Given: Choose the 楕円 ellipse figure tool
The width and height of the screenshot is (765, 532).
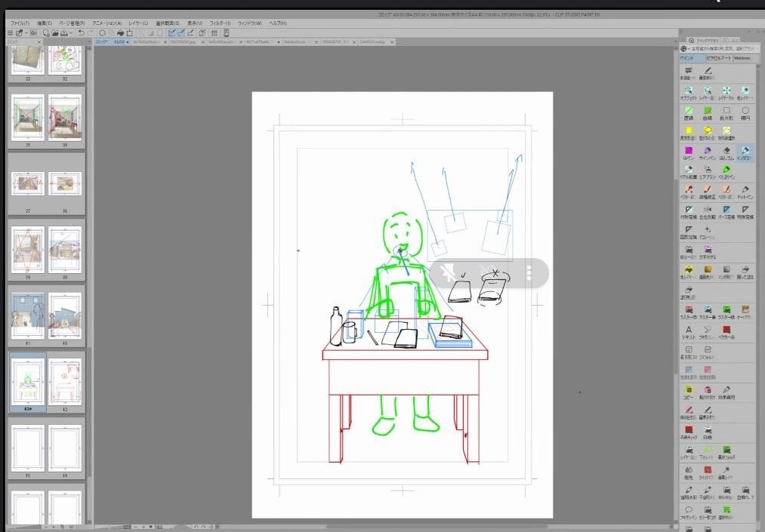Looking at the screenshot, I should (x=745, y=113).
